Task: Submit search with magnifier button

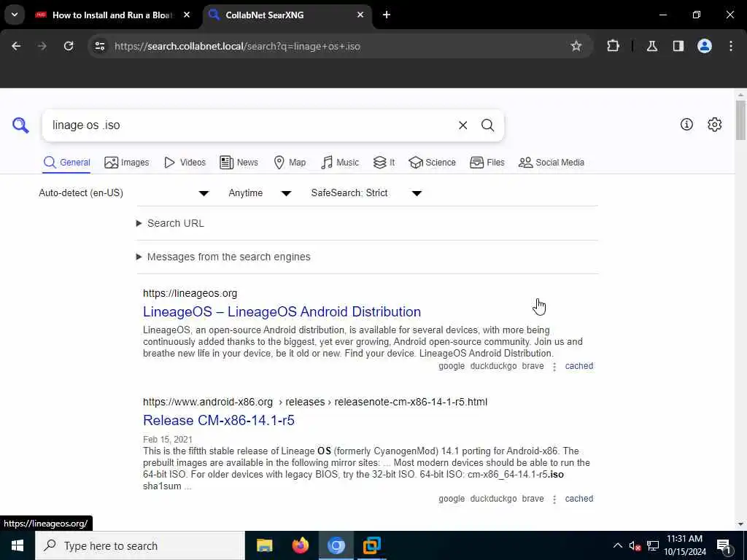Action: tap(487, 125)
